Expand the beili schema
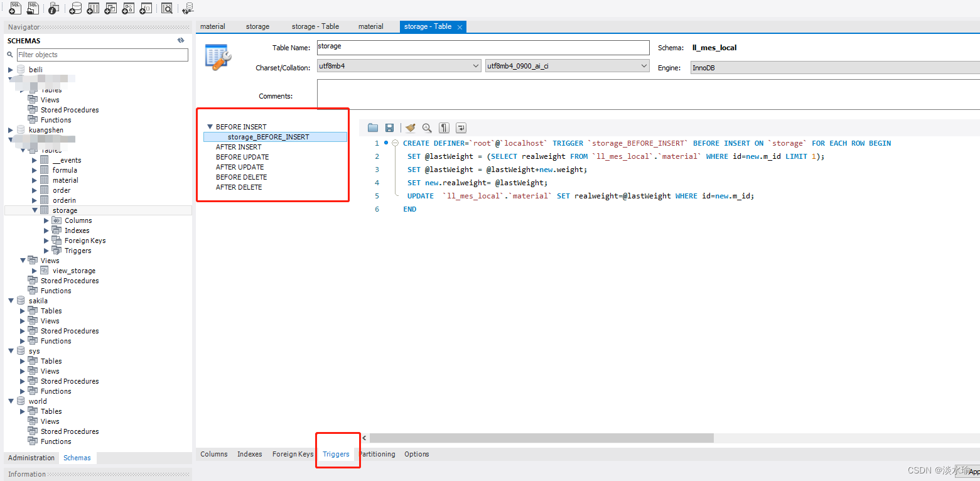This screenshot has height=481, width=980. (x=10, y=70)
